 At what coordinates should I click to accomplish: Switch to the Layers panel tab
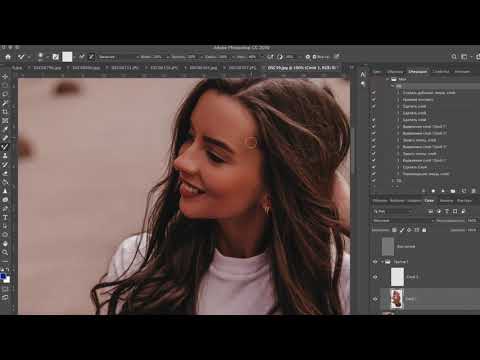click(429, 201)
